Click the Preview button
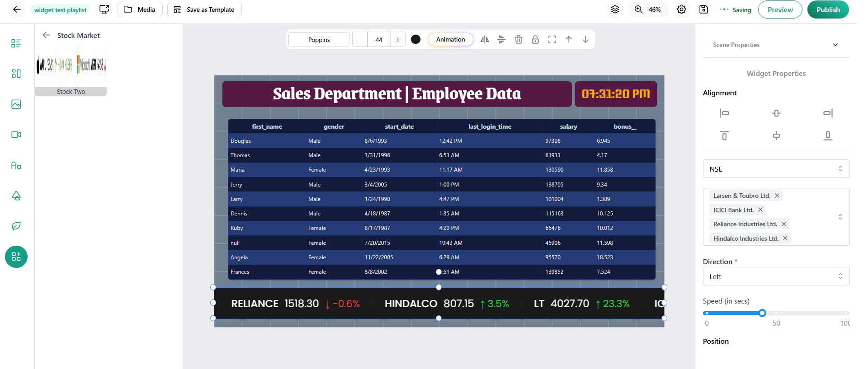868x369 pixels. 780,9
